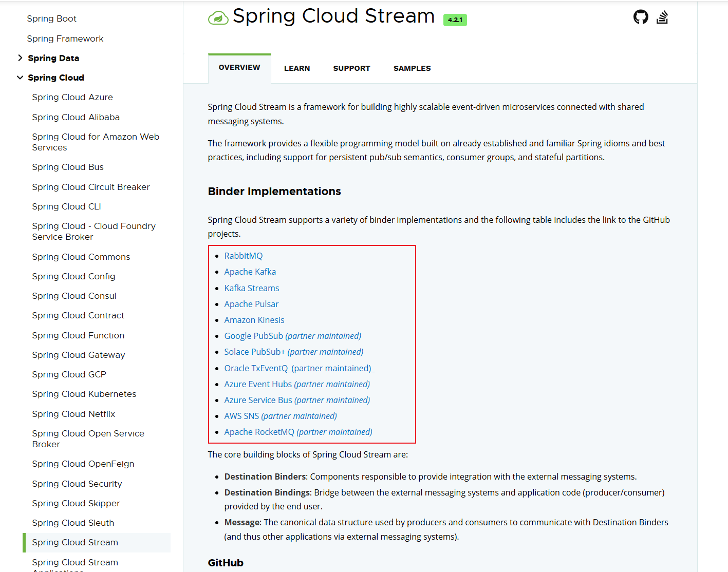Click the GitHub section heading
The height and width of the screenshot is (572, 728).
point(226,563)
